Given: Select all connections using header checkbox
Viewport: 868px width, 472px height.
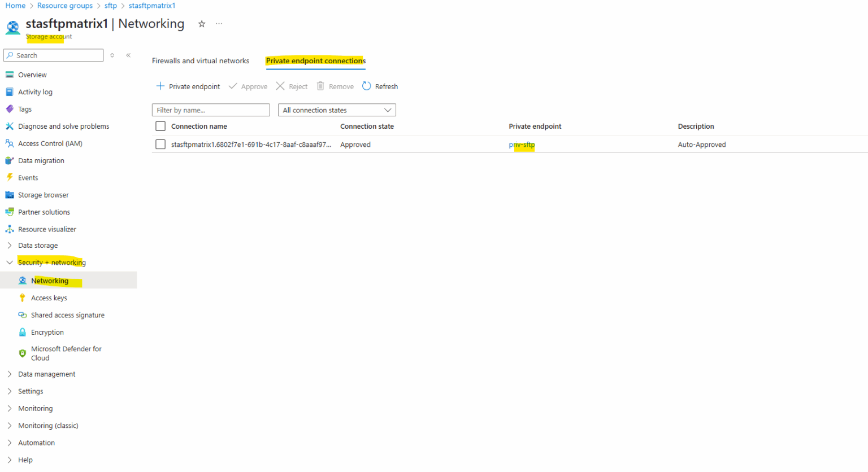Looking at the screenshot, I should (x=160, y=126).
